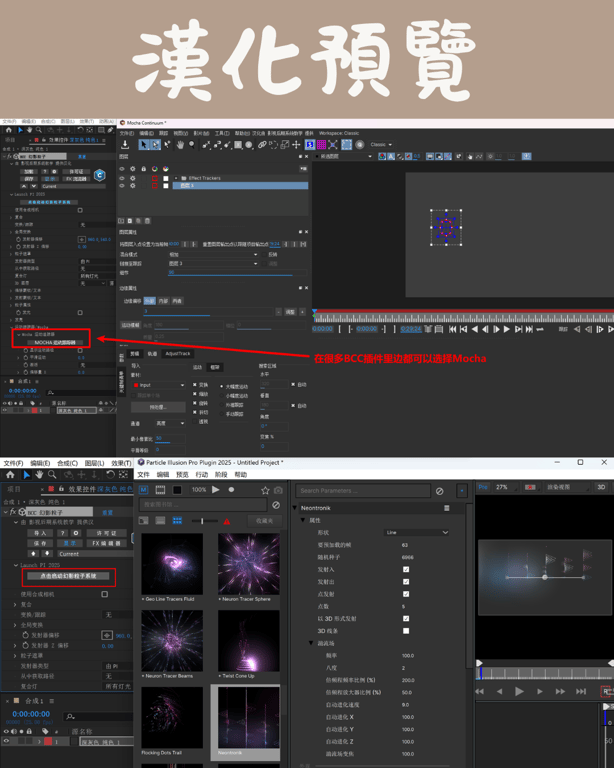Click the filmstrip icon in library toolbar

(x=160, y=489)
